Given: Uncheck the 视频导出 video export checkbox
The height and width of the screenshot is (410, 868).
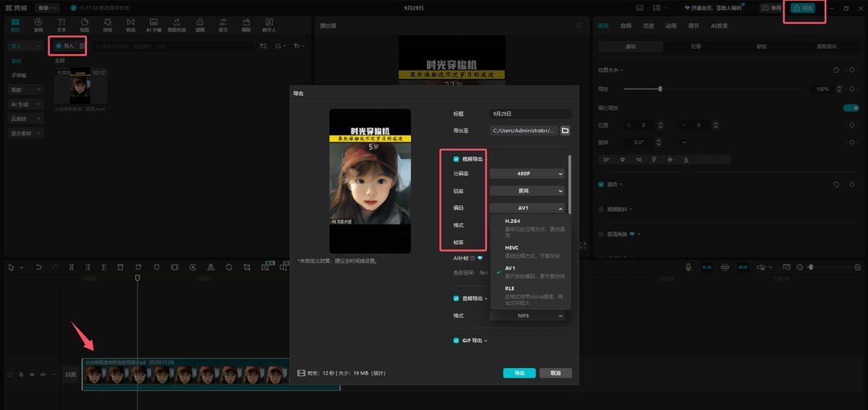Looking at the screenshot, I should point(456,159).
